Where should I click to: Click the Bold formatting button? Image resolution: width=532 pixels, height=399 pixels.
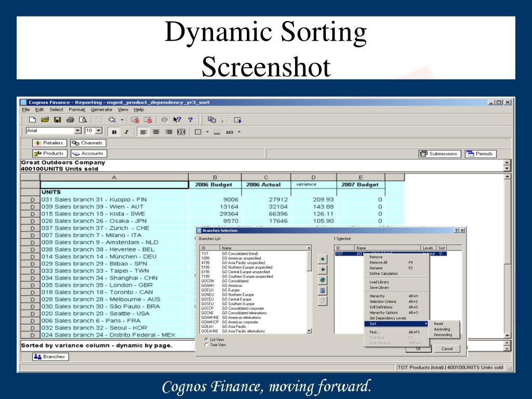pos(114,132)
